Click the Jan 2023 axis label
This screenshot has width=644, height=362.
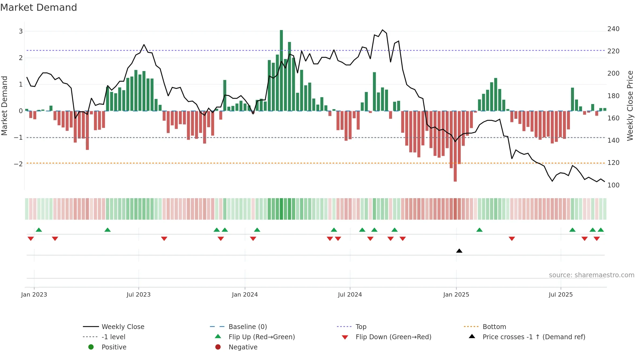[x=34, y=294]
